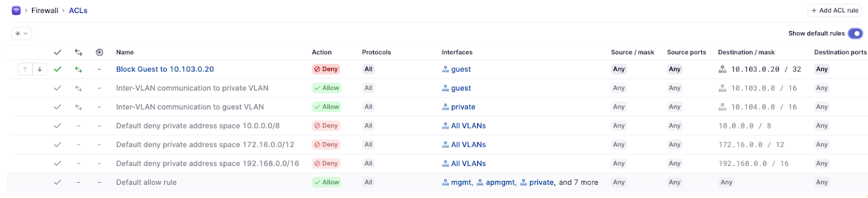
Task: Click the clock schedule column header icon
Action: [x=99, y=53]
